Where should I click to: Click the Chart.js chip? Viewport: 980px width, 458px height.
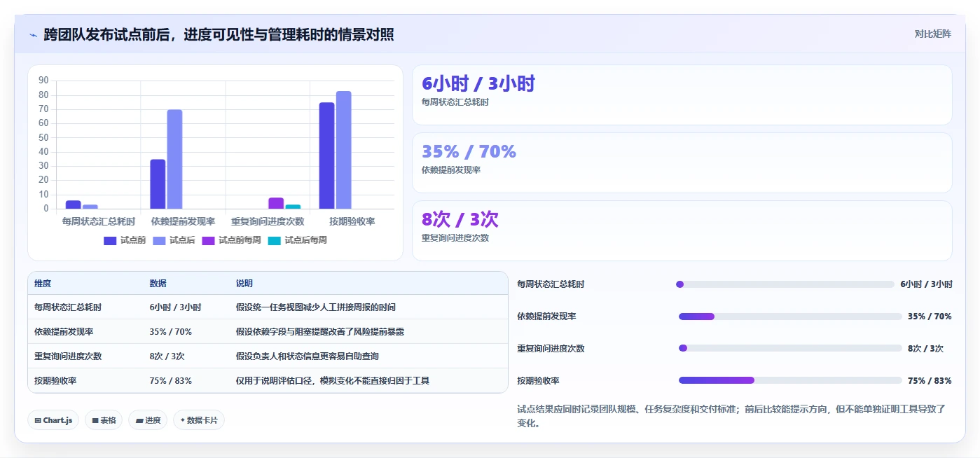point(53,420)
